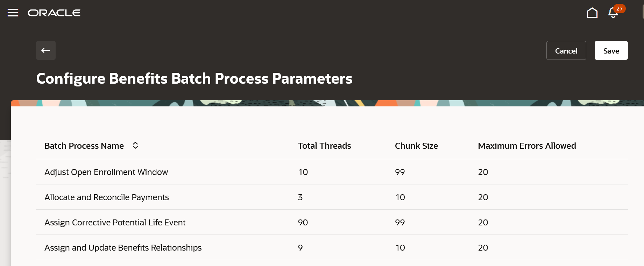Screen dimensions: 644x266
Task: Edit Total Threads value 90
Action: click(303, 223)
